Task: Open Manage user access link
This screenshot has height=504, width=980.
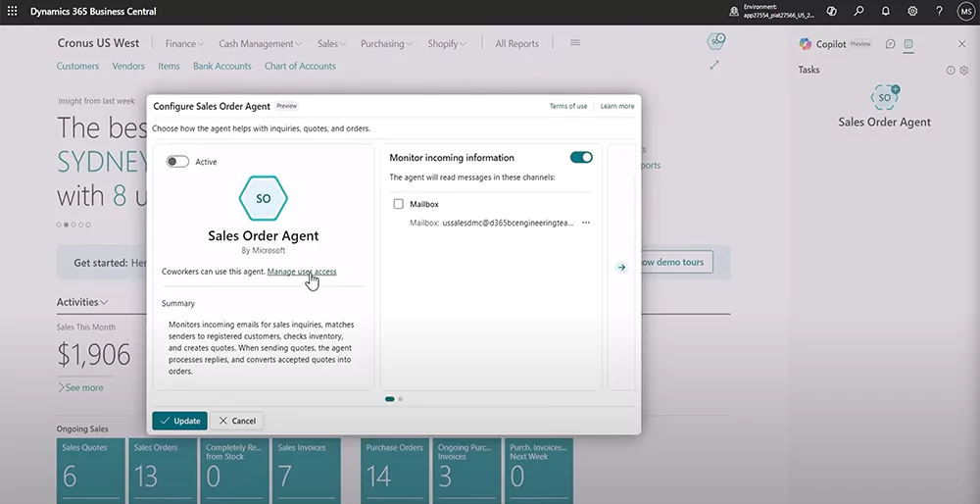Action: click(302, 272)
